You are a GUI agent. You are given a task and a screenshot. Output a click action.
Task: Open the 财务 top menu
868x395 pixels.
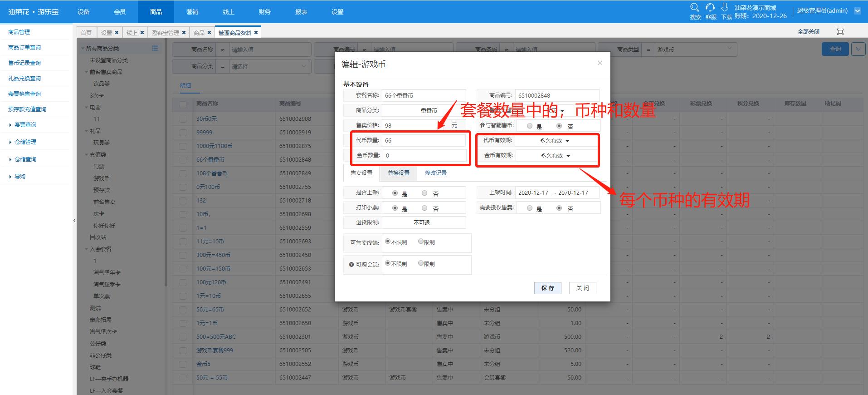point(265,11)
